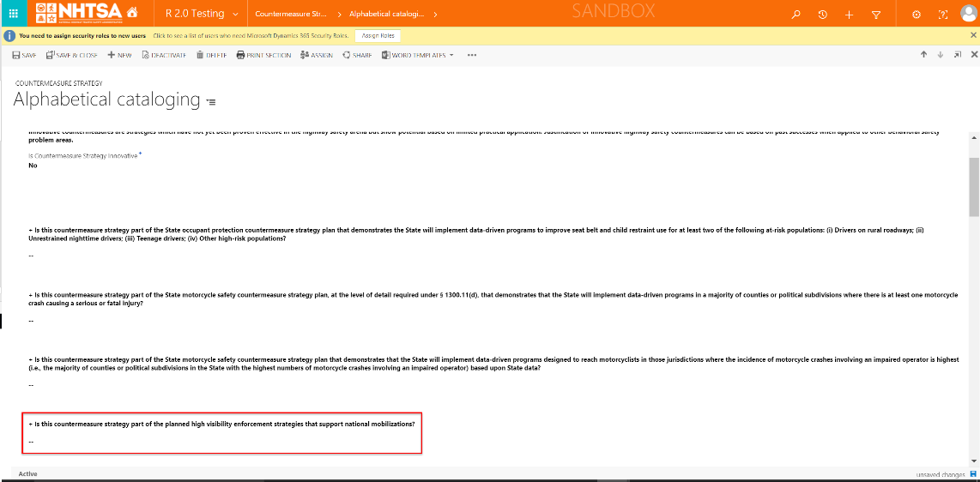Open the settings gear
This screenshot has width=980, height=482.
[x=916, y=15]
